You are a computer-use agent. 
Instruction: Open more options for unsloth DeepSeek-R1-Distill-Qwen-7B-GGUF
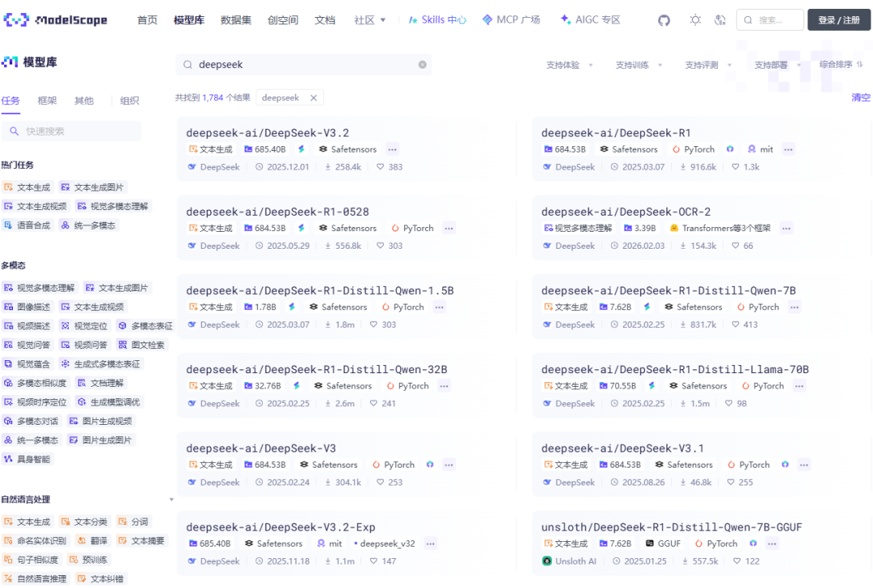click(x=772, y=544)
